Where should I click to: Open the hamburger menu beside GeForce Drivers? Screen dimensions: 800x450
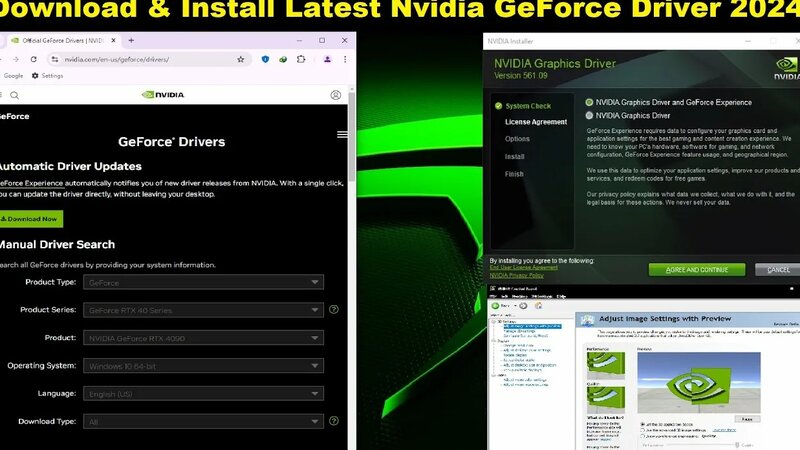point(342,134)
